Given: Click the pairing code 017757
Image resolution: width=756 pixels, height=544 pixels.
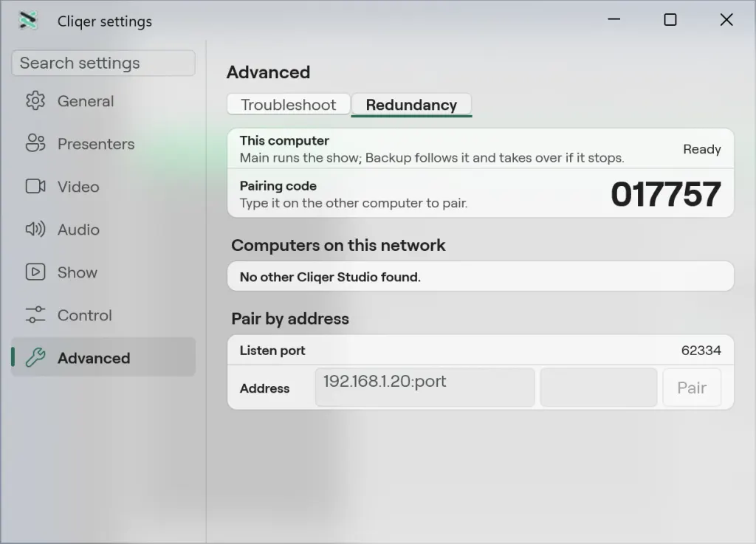Looking at the screenshot, I should pos(666,194).
